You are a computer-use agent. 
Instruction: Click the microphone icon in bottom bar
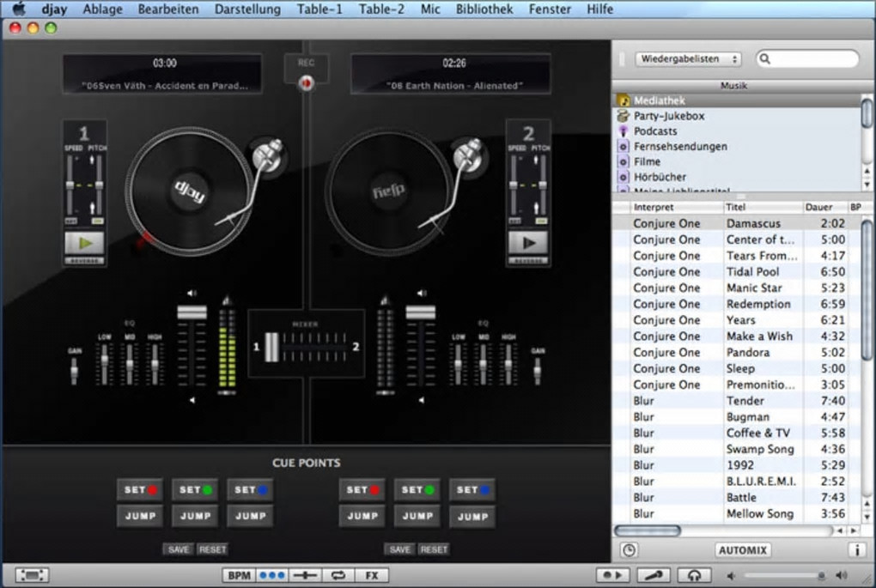coord(655,575)
